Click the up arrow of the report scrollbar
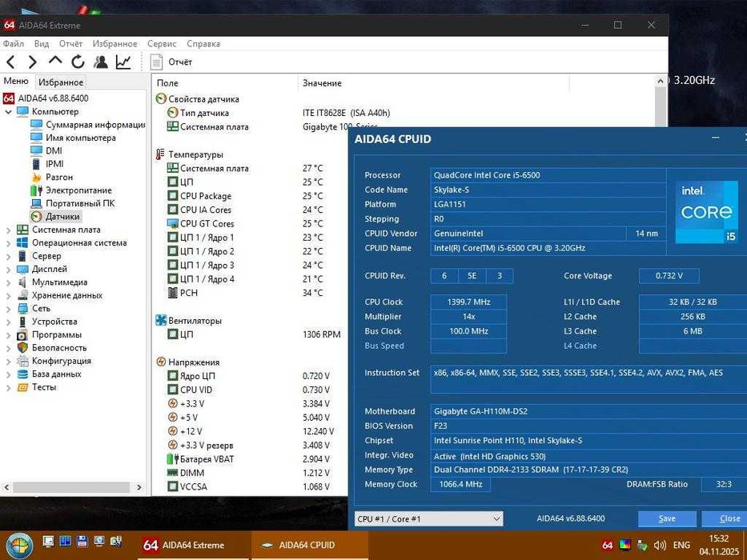747x560 pixels. [660, 82]
